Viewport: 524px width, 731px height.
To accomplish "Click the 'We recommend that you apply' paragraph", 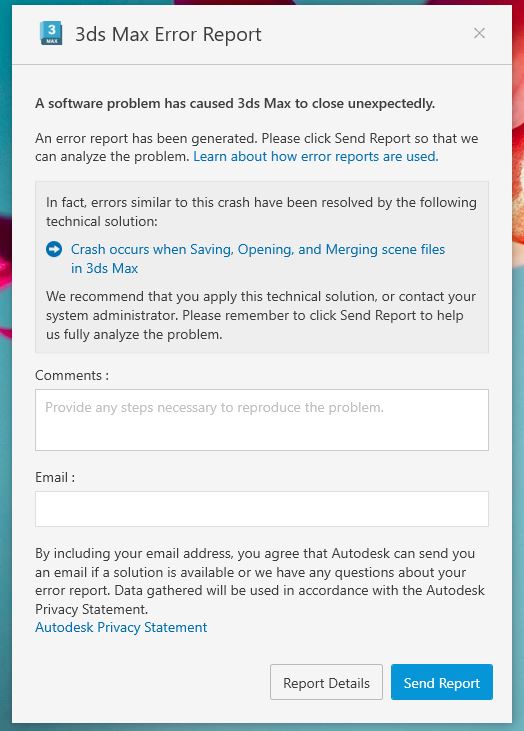I will click(x=261, y=315).
